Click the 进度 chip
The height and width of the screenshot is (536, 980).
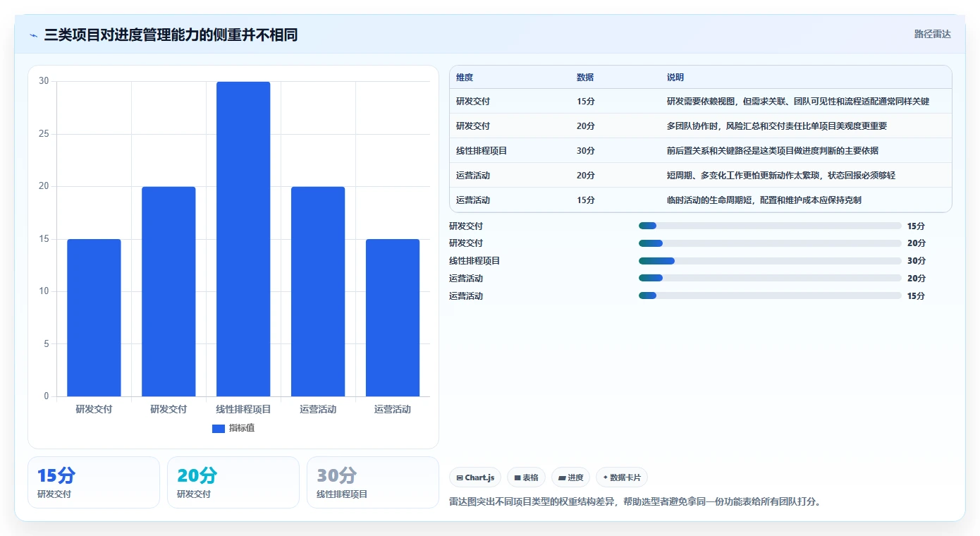pos(571,477)
